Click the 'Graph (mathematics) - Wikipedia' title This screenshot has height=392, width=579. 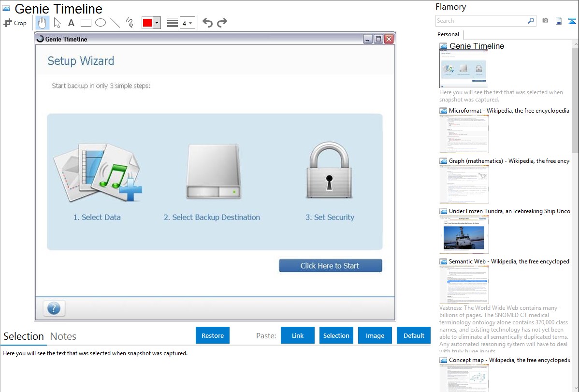pos(509,161)
